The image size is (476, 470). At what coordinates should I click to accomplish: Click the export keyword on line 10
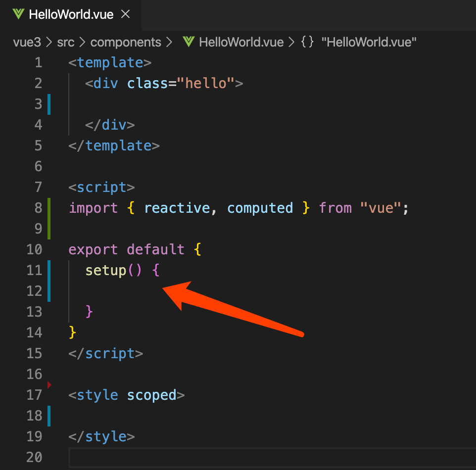click(93, 250)
